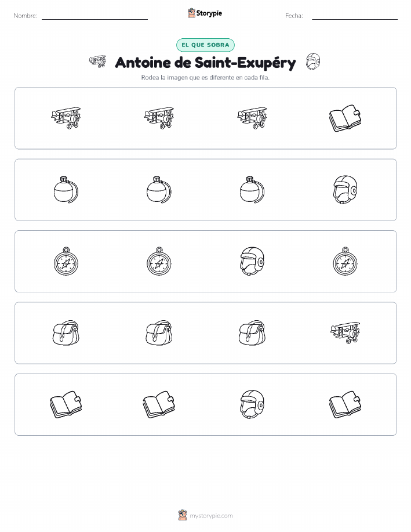Click the third satchel bag in fourth row
411x532 pixels.
252,333
